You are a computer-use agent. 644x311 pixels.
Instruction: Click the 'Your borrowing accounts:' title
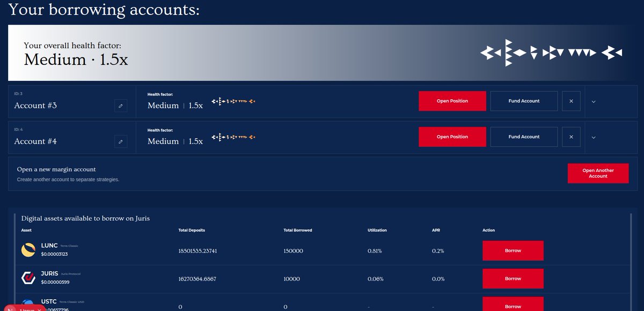(x=104, y=9)
